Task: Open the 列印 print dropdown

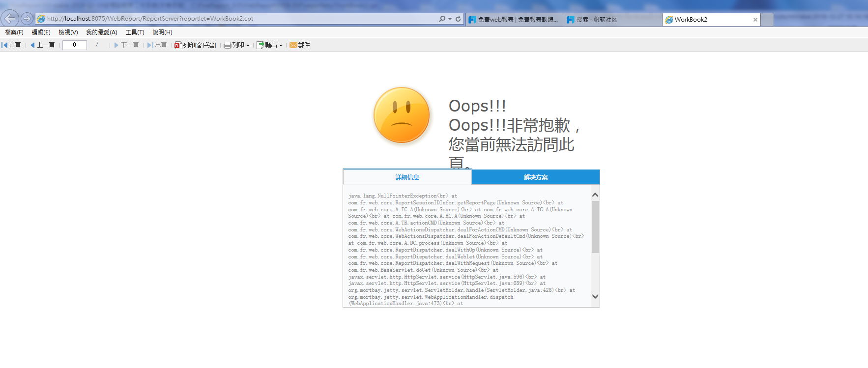Action: (237, 45)
